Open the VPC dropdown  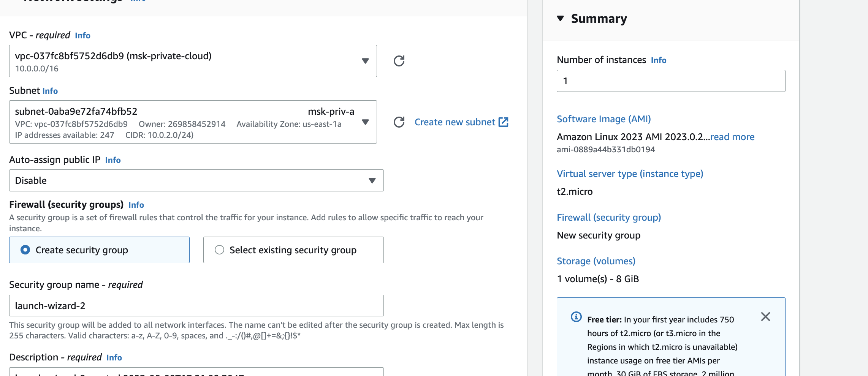coord(193,61)
